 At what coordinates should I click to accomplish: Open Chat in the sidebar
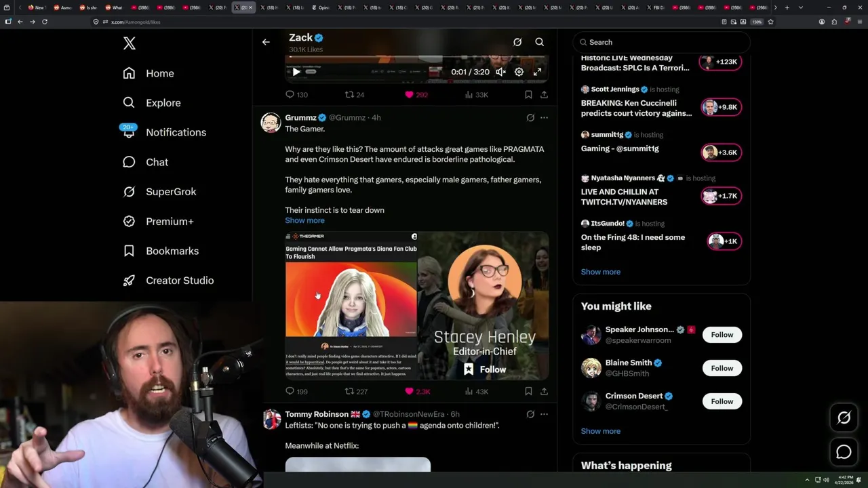tap(145, 162)
